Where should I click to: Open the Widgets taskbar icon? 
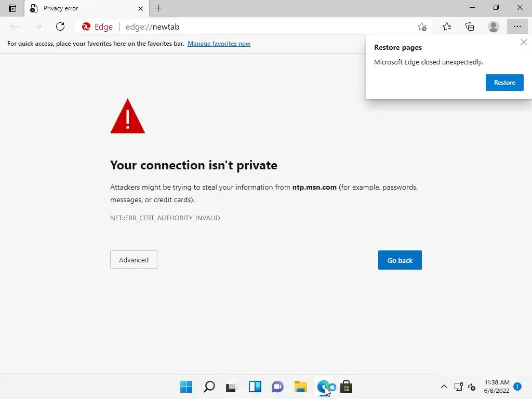(255, 387)
